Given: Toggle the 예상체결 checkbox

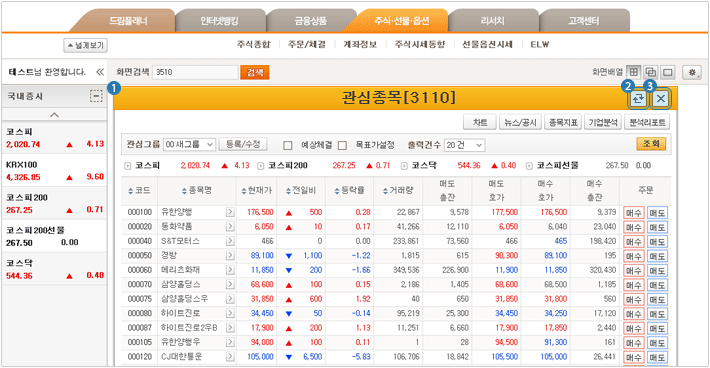Looking at the screenshot, I should (x=288, y=145).
